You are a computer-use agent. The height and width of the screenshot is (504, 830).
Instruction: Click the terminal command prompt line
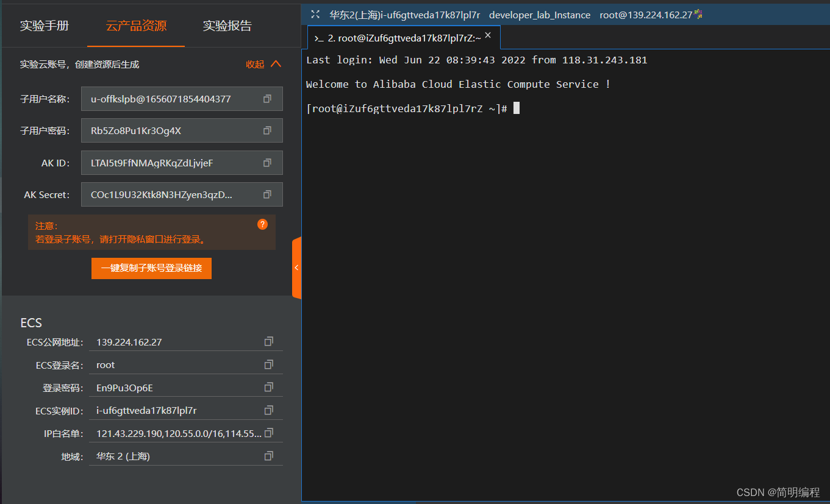click(413, 108)
